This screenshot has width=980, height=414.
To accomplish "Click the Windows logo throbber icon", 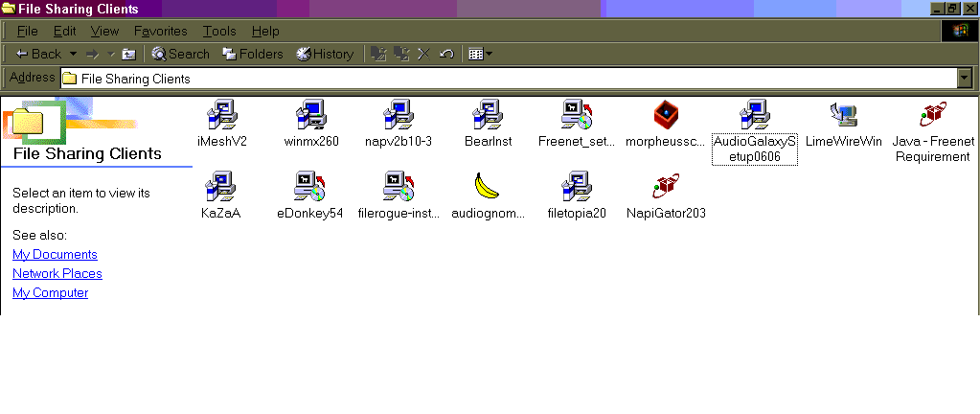I will pos(959,31).
